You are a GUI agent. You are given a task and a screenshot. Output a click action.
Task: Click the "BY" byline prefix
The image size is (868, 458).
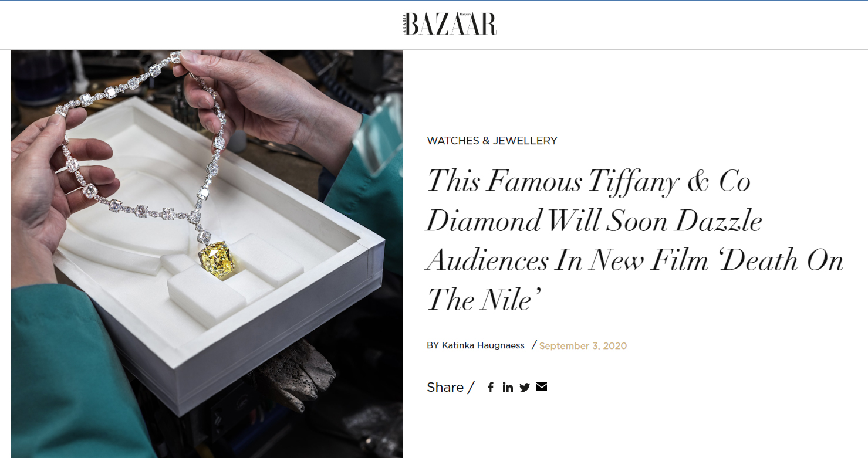click(x=433, y=345)
